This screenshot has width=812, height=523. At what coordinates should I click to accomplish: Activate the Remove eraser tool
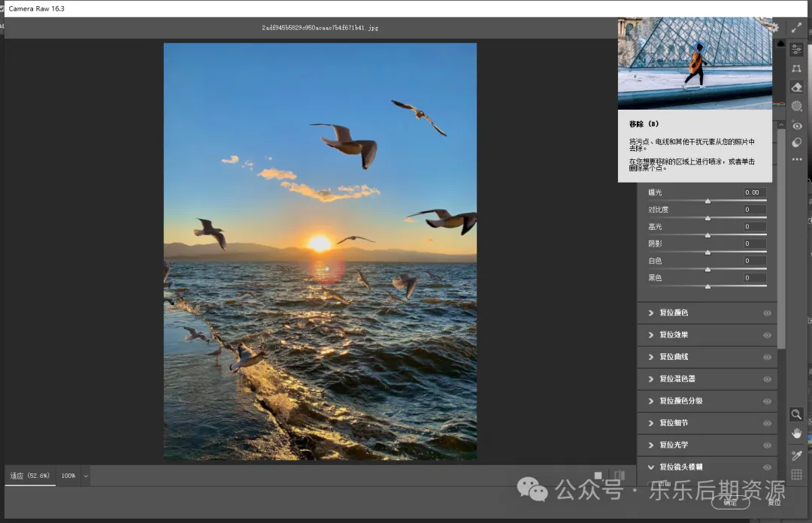tap(797, 87)
